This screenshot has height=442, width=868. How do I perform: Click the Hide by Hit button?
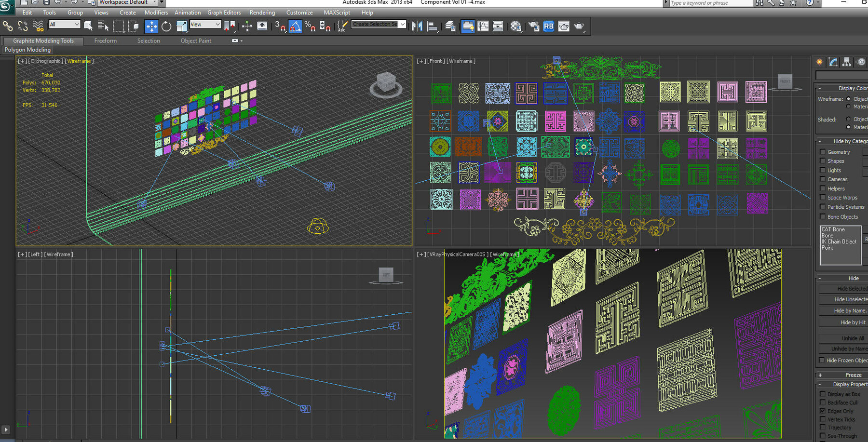point(843,322)
